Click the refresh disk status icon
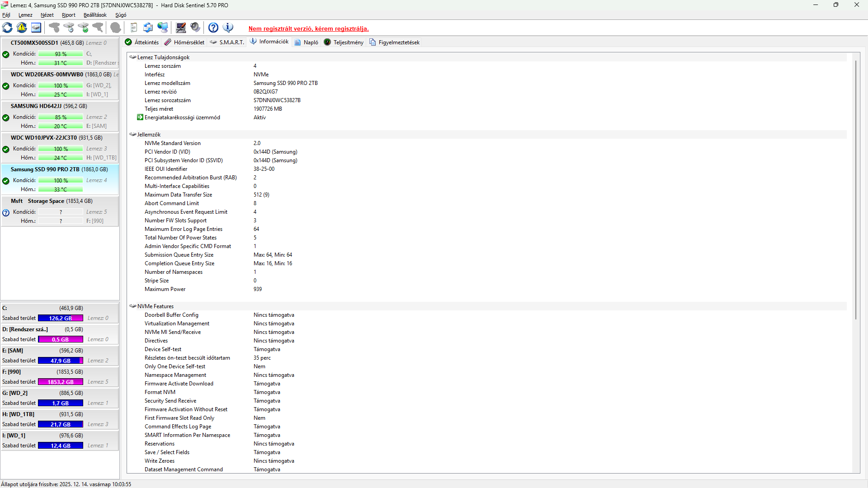The image size is (868, 488). coord(7,28)
